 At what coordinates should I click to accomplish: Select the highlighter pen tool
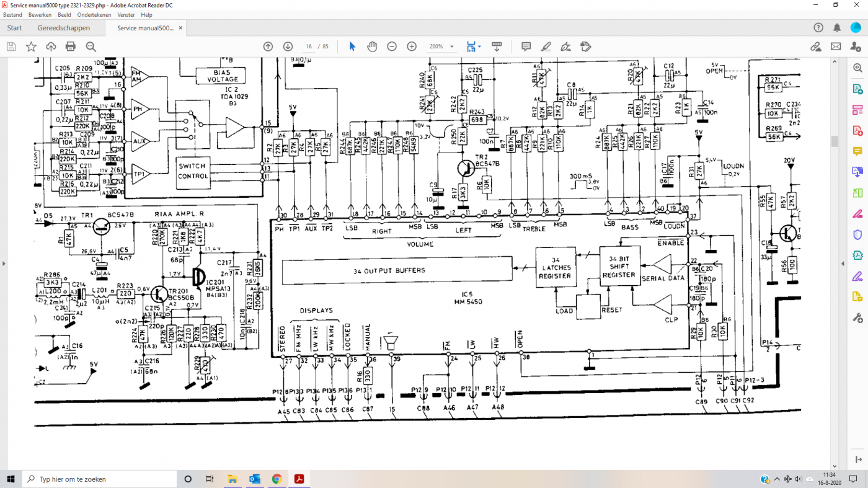(x=546, y=47)
